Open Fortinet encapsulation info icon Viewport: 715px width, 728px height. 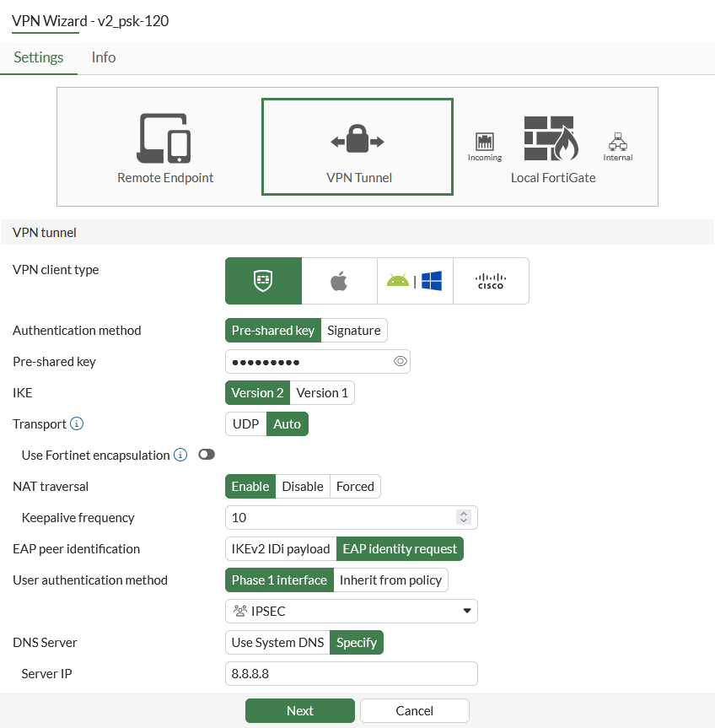pos(180,455)
